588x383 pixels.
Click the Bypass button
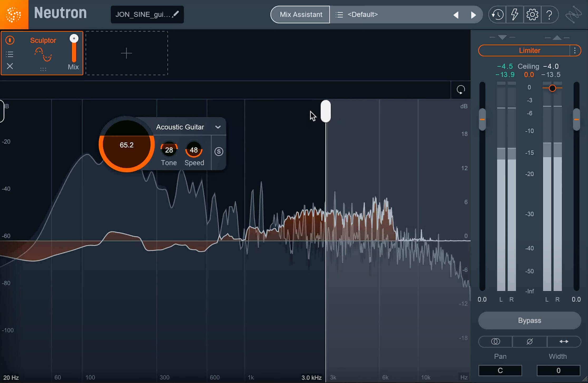(530, 320)
